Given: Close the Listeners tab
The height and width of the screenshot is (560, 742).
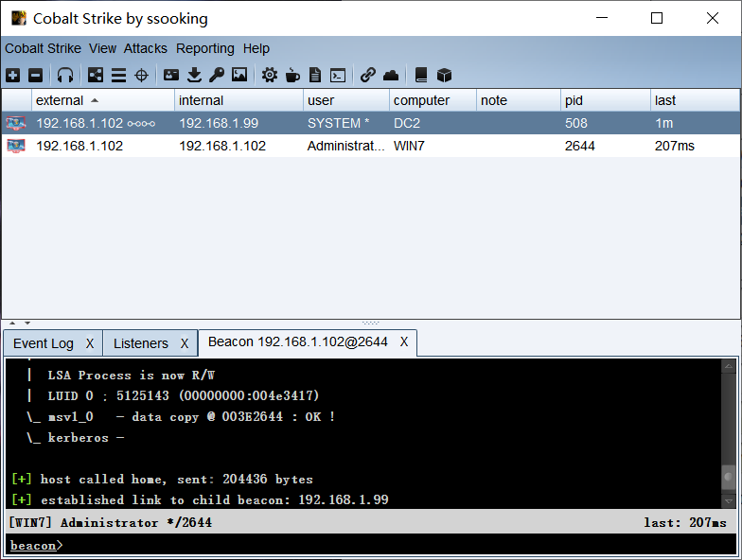Looking at the screenshot, I should [x=185, y=343].
